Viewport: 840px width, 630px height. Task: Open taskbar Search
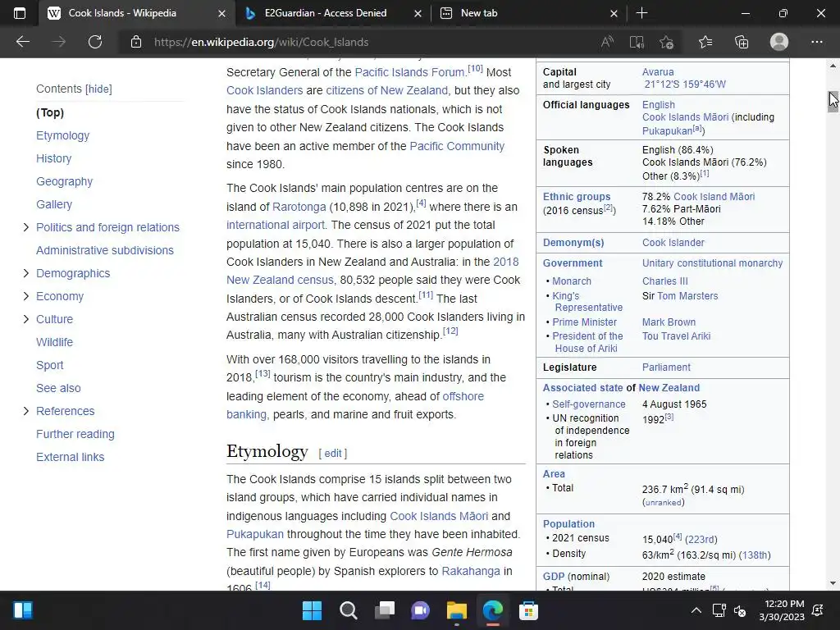tap(348, 610)
